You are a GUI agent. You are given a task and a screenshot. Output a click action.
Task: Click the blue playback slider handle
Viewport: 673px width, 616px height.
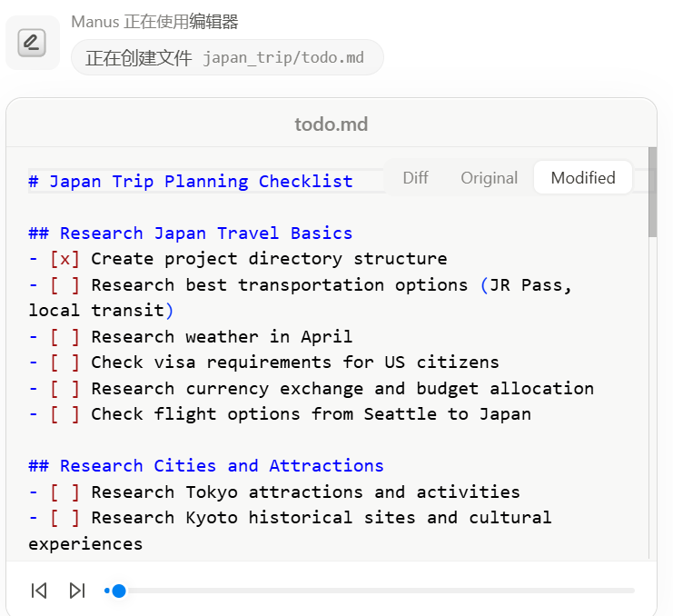pyautogui.click(x=118, y=591)
